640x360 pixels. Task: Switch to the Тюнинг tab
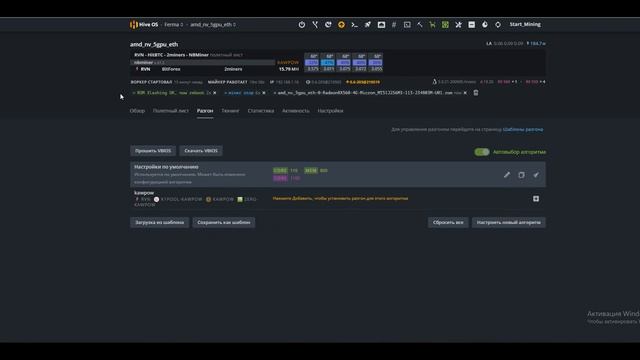point(230,111)
